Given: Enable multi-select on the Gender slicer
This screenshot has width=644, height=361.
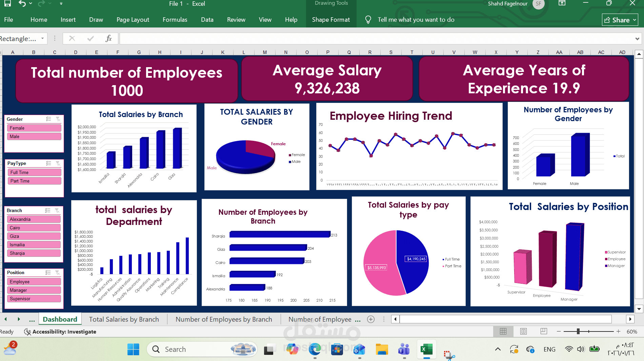Looking at the screenshot, I should (x=48, y=119).
